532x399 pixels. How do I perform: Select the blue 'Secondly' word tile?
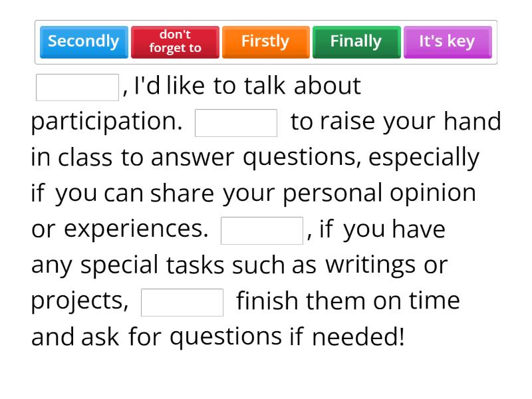pyautogui.click(x=83, y=41)
